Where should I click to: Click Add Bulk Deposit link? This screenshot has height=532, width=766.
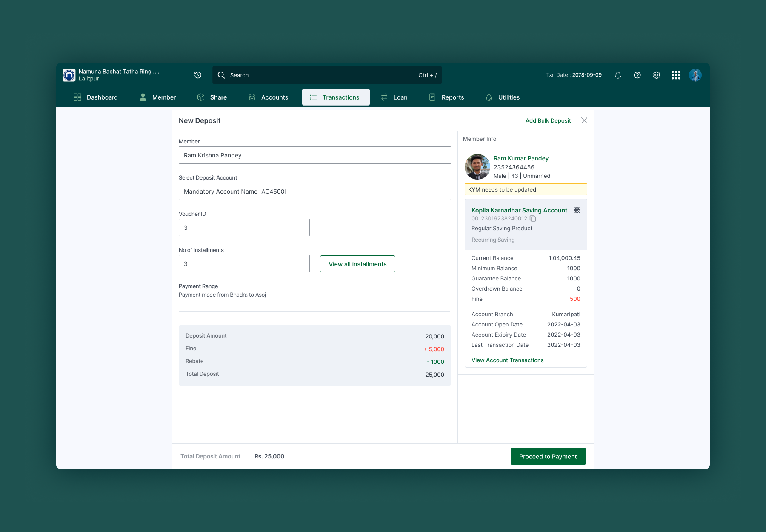click(548, 120)
